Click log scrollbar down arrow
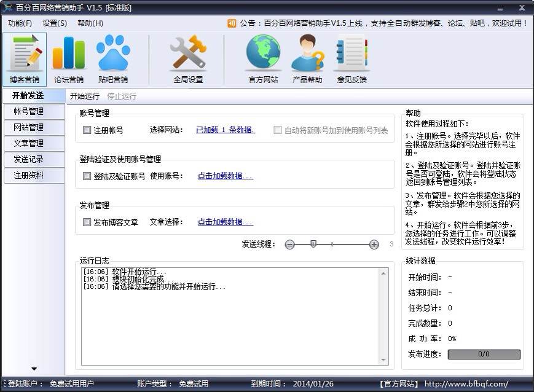534x392 pixels. (383, 360)
